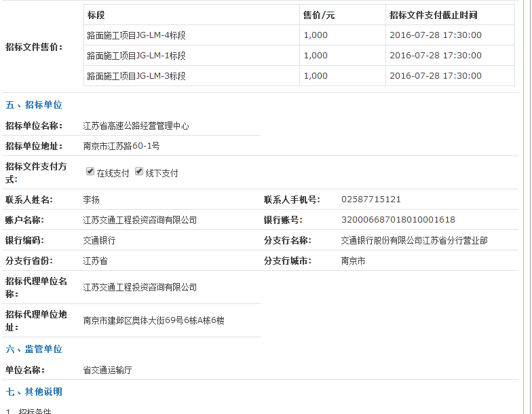Click the 招标文件支付截止时间 column header
Viewport: 532px width, 414px height.
433,15
